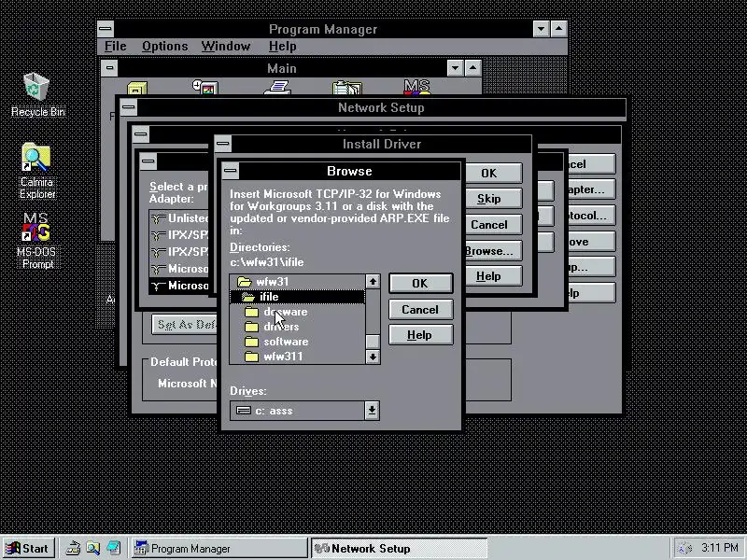Click the MS-DOS icon in the Main group
Screen dimensions: 747x560
pyautogui.click(x=416, y=87)
